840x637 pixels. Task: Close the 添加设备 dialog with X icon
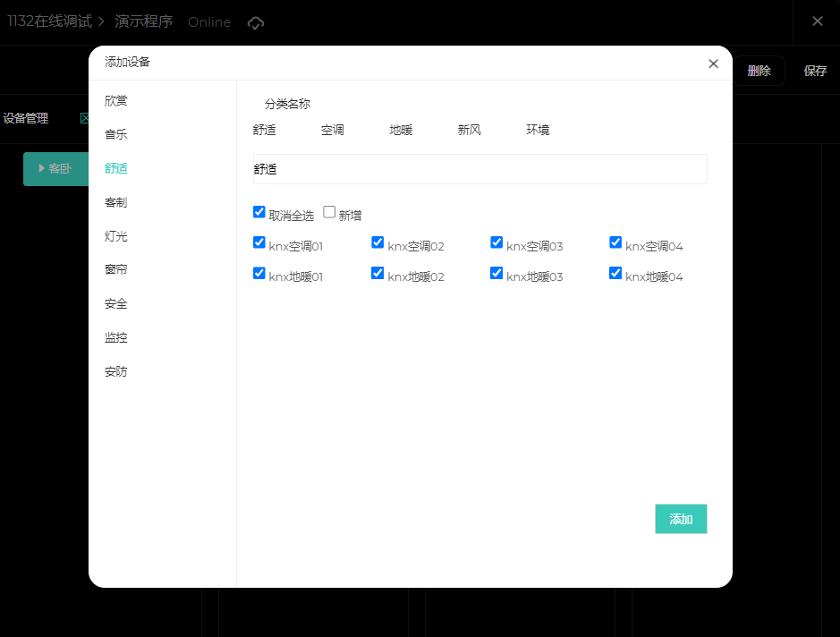(x=713, y=64)
